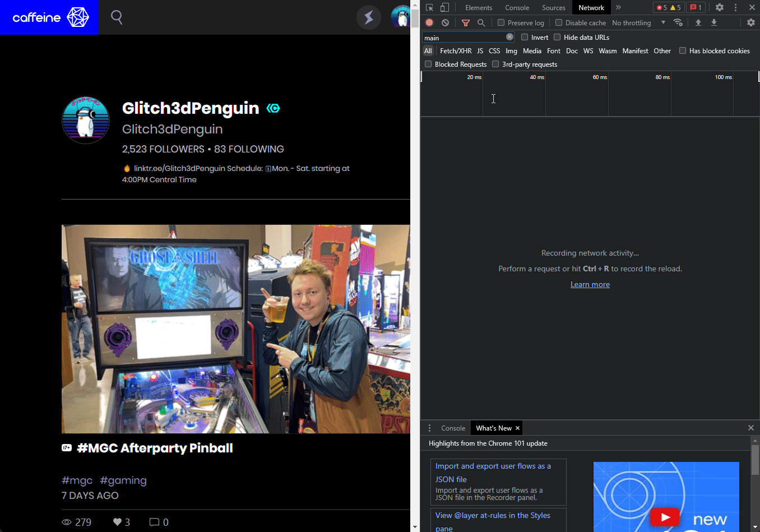
Task: Open the penguin account avatar in header
Action: (x=400, y=17)
